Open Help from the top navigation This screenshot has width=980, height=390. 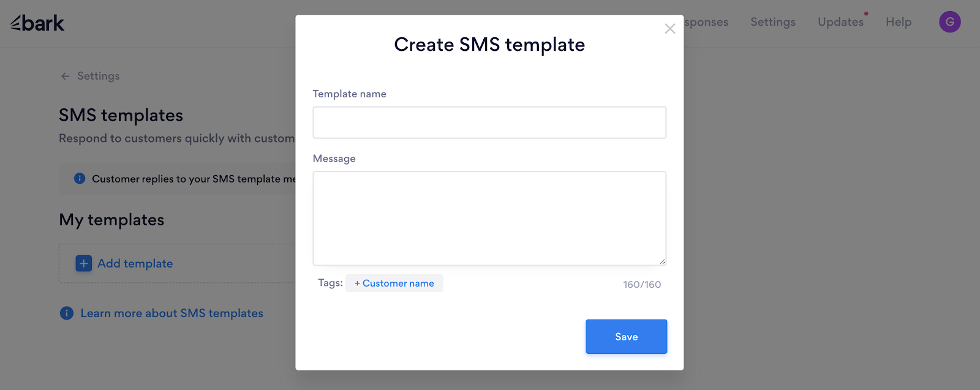(898, 22)
